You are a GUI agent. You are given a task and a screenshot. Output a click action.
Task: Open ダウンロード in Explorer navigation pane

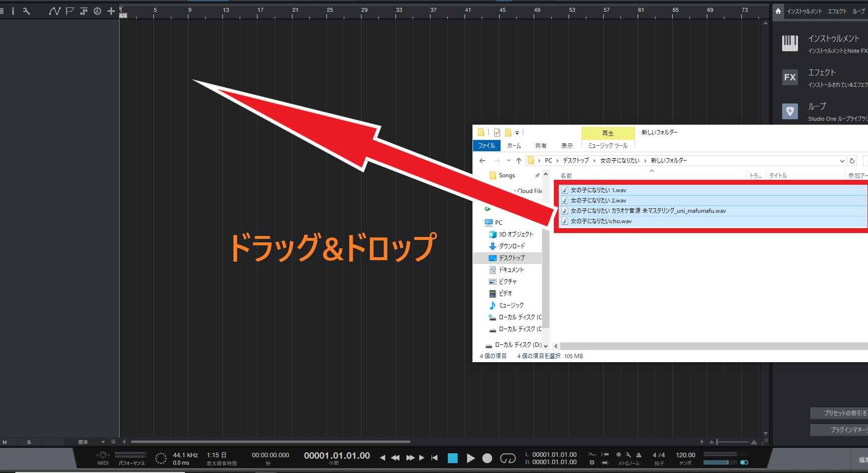tap(512, 246)
